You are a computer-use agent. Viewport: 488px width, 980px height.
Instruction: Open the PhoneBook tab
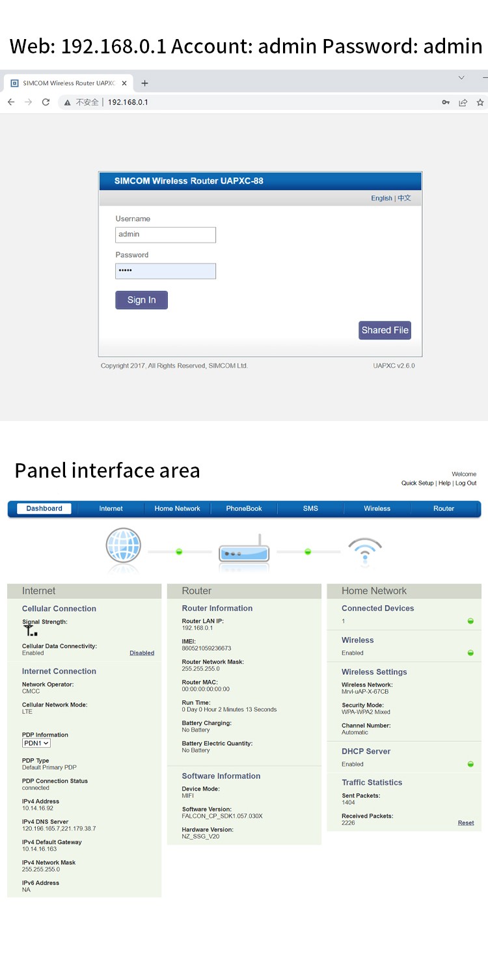(x=244, y=509)
